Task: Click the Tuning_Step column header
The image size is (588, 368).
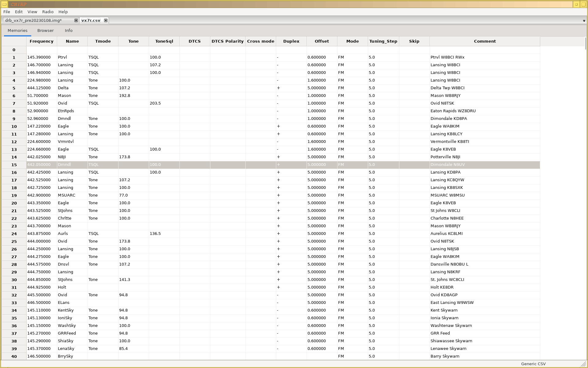Action: pos(383,41)
